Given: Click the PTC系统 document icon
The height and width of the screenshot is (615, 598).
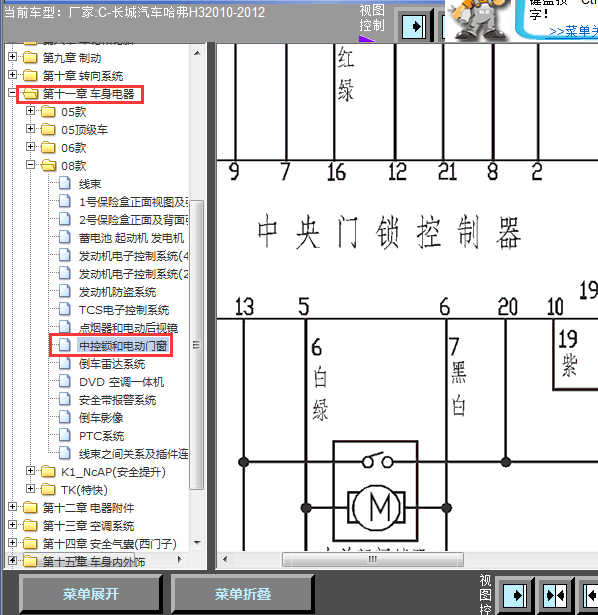Looking at the screenshot, I should click(65, 435).
